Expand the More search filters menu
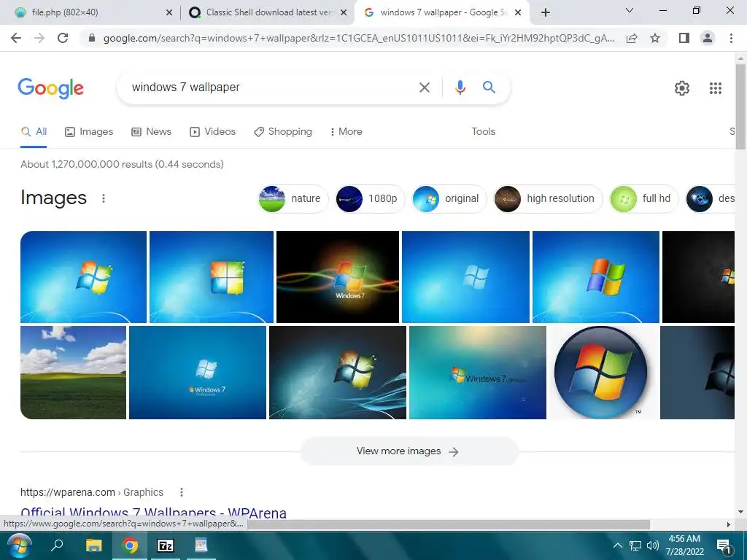The image size is (747, 560). [347, 131]
